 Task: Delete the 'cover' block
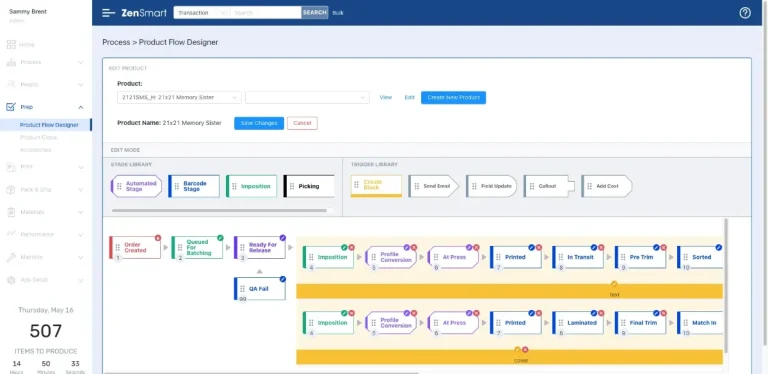click(x=525, y=350)
